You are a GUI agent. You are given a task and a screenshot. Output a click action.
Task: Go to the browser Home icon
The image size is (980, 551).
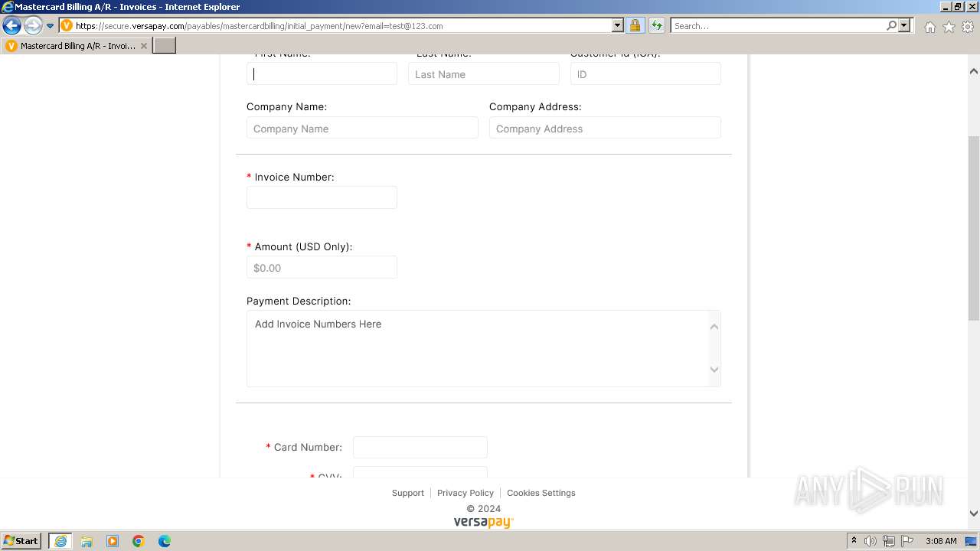point(929,27)
